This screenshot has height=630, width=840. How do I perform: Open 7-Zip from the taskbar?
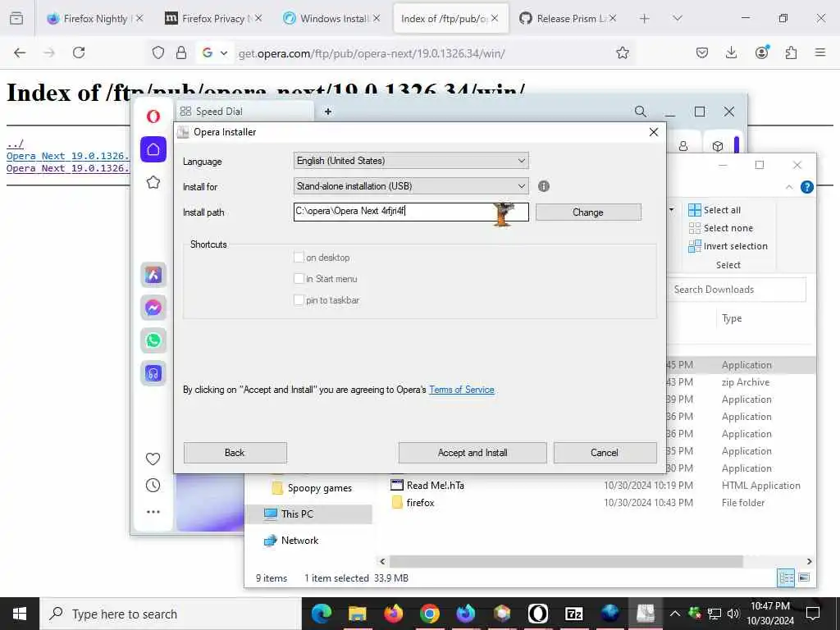pyautogui.click(x=573, y=614)
